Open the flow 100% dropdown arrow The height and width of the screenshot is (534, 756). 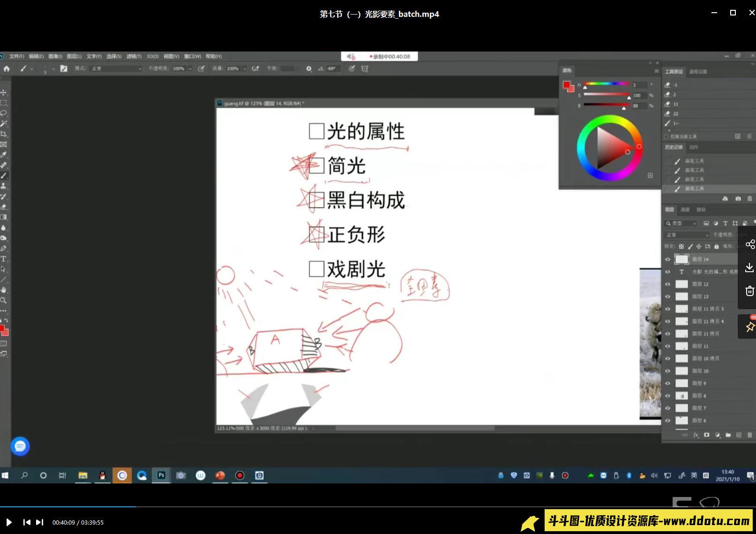pyautogui.click(x=244, y=68)
